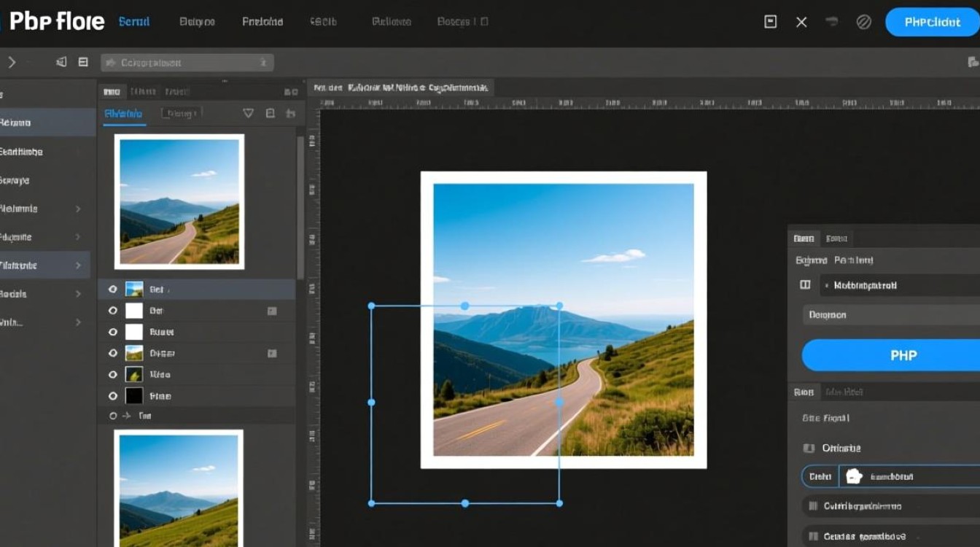Click the small badge icon on second layer row
980x547 pixels.
[272, 311]
